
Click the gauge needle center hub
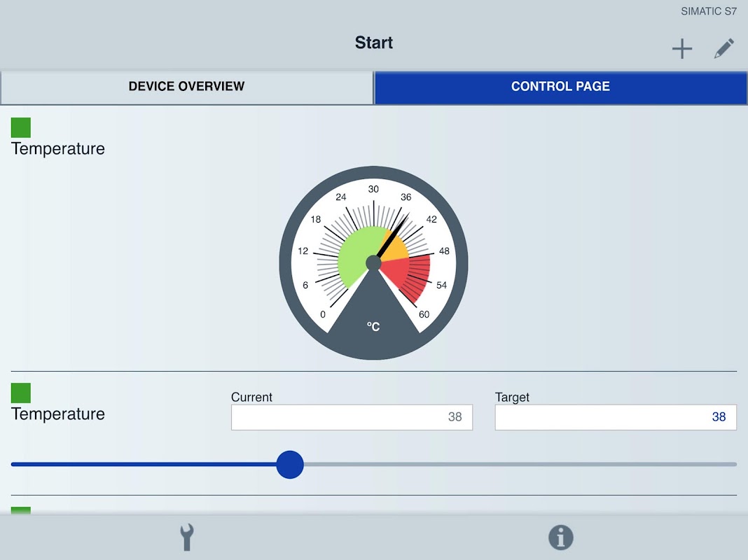pyautogui.click(x=373, y=263)
